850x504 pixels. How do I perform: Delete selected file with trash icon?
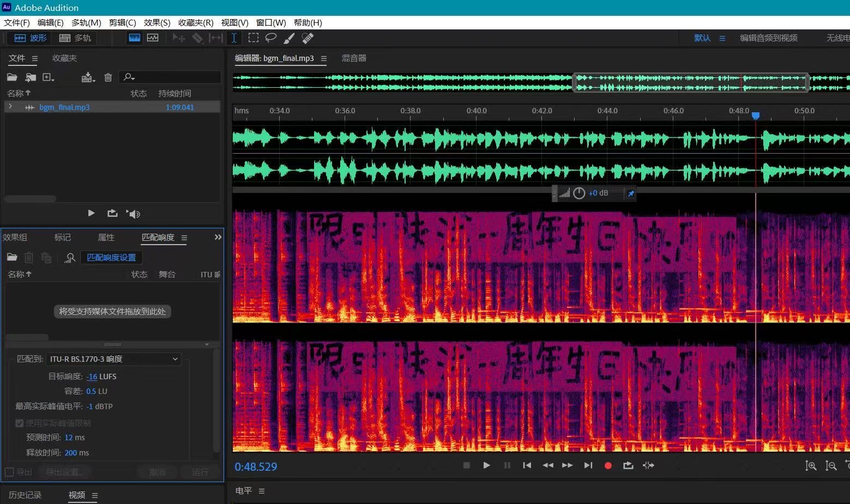pyautogui.click(x=108, y=77)
